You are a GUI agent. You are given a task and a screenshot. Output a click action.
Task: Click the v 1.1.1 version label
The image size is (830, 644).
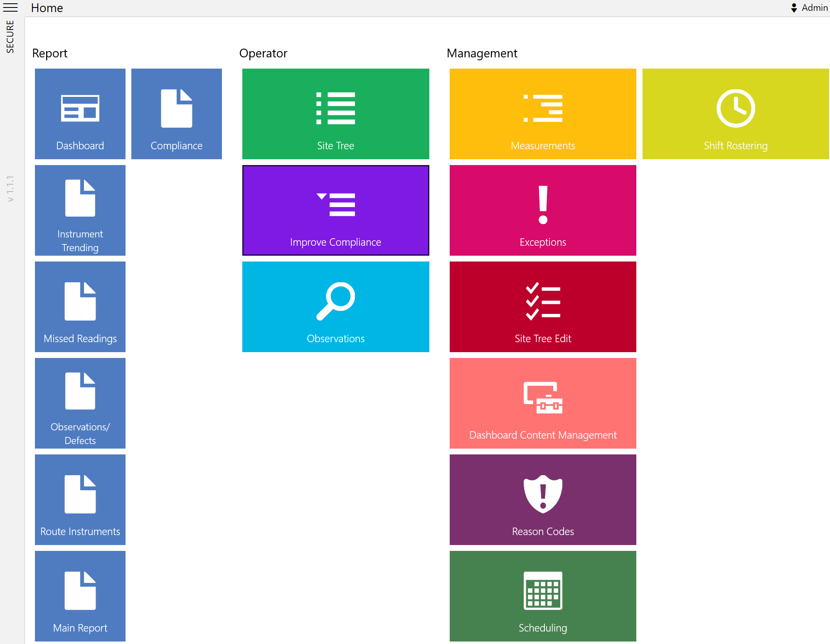(x=10, y=189)
